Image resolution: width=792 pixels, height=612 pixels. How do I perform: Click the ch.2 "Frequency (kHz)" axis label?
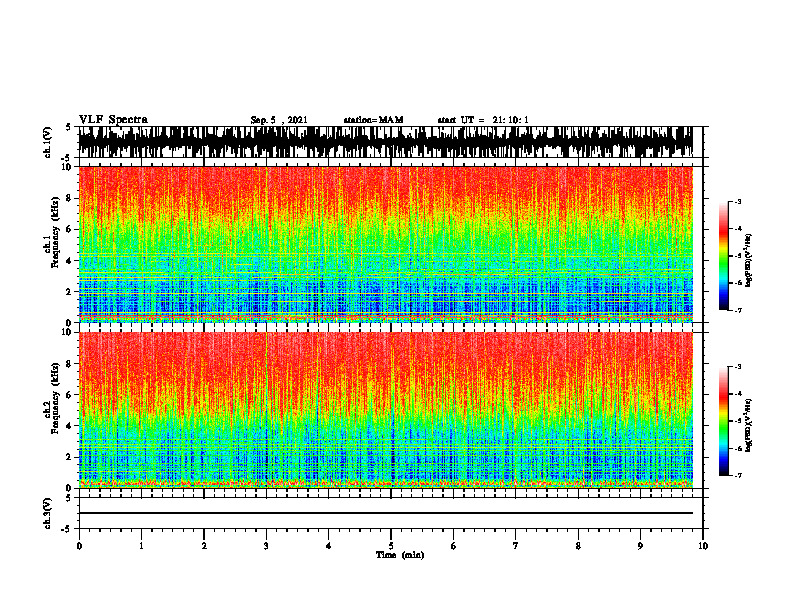coord(55,398)
